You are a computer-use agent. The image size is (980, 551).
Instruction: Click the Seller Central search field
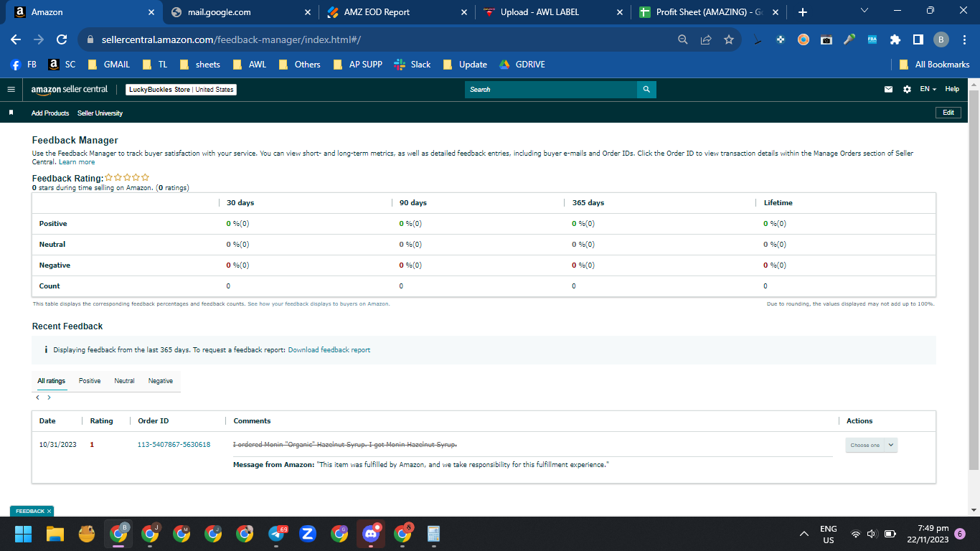pos(551,90)
